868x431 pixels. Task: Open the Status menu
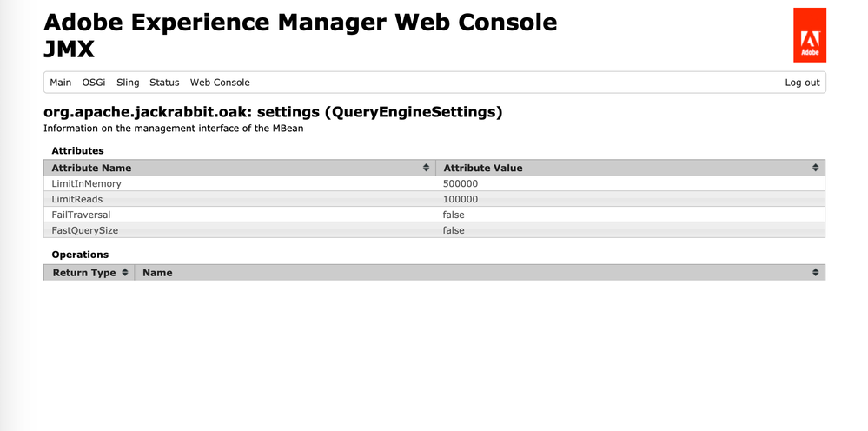click(164, 83)
